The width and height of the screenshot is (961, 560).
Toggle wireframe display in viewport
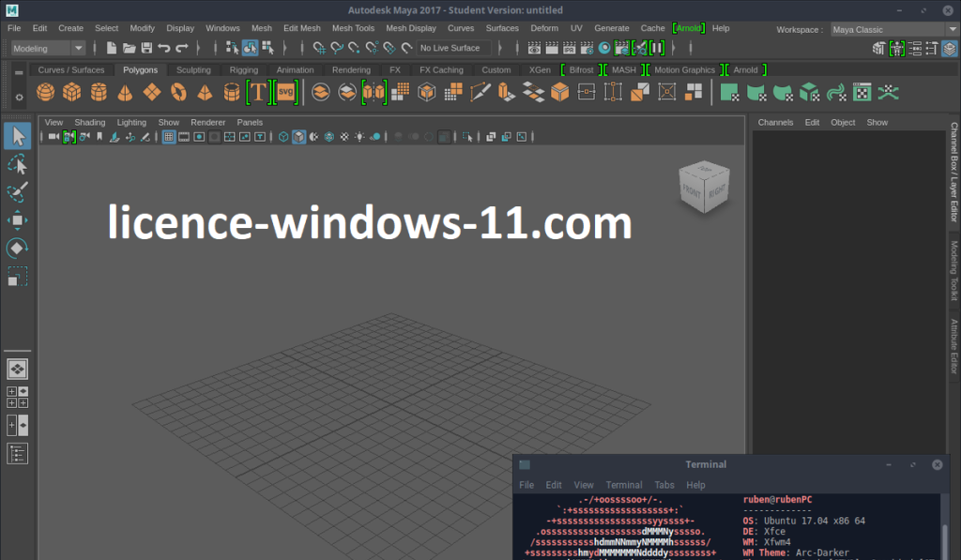[x=282, y=137]
